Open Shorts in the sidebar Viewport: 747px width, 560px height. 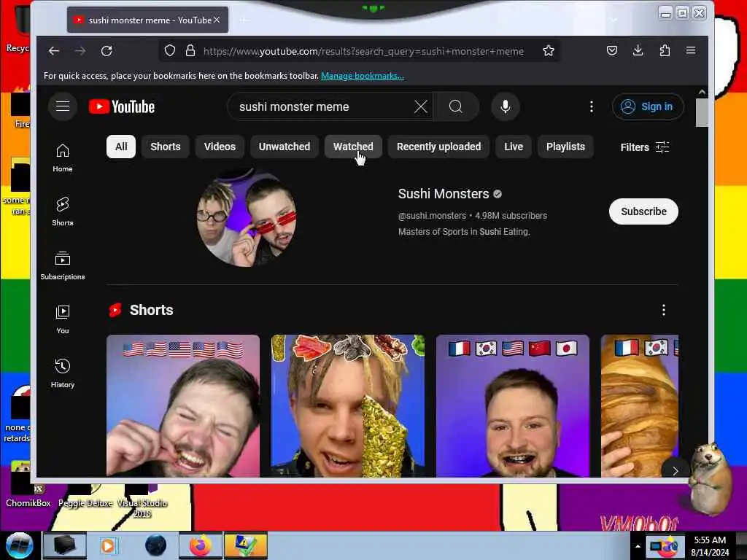pos(63,211)
